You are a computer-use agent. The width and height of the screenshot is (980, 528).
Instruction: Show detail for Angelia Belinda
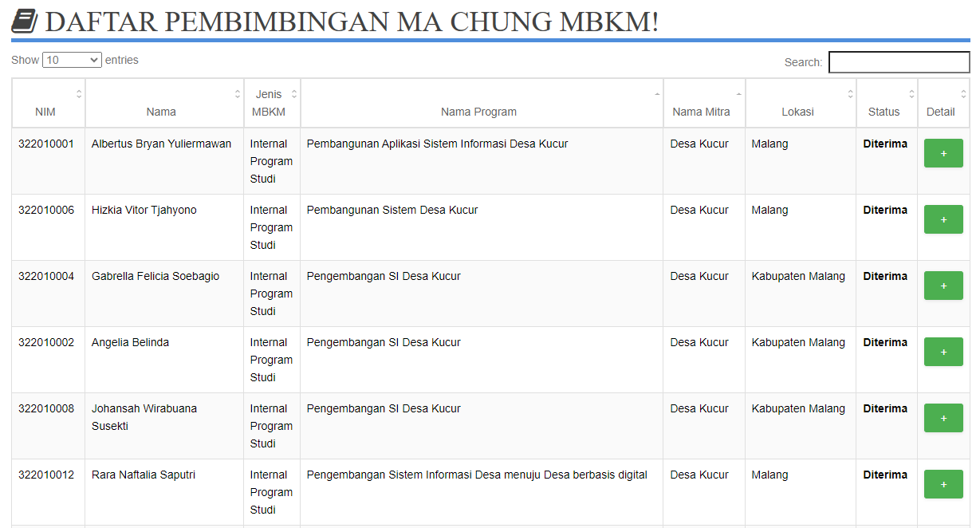943,352
